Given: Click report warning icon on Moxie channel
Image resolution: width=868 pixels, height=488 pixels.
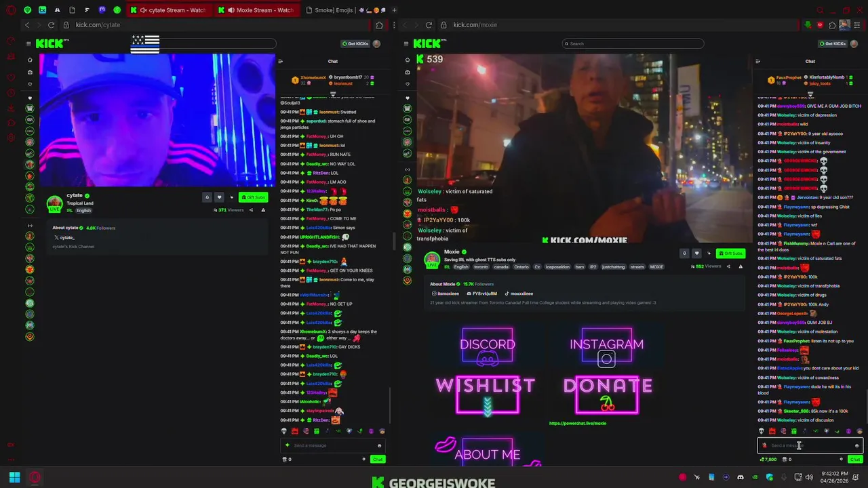Looking at the screenshot, I should click(x=741, y=266).
